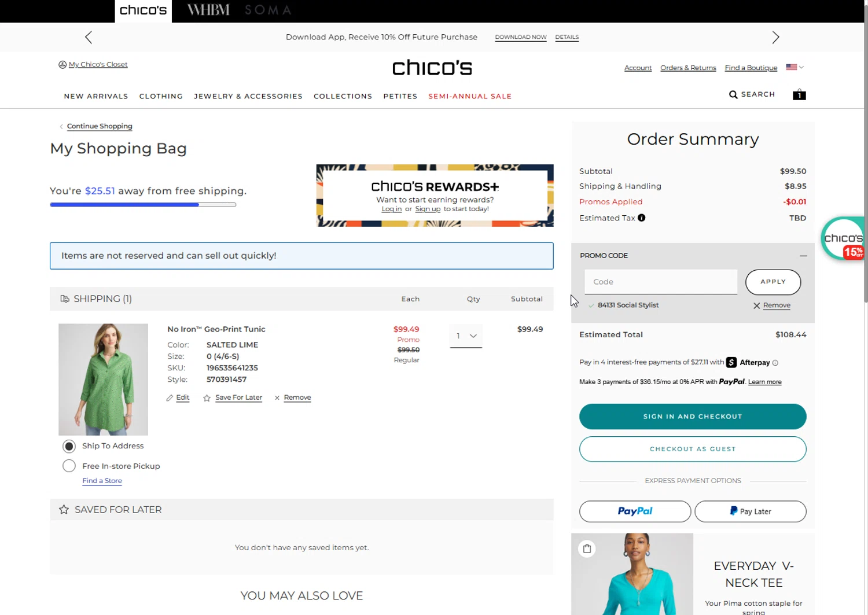
Task: Save the tunic for later
Action: click(238, 397)
